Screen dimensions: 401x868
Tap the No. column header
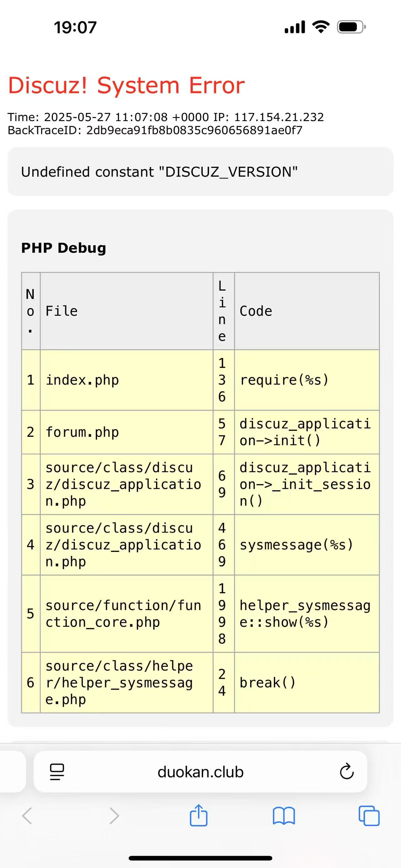(31, 311)
